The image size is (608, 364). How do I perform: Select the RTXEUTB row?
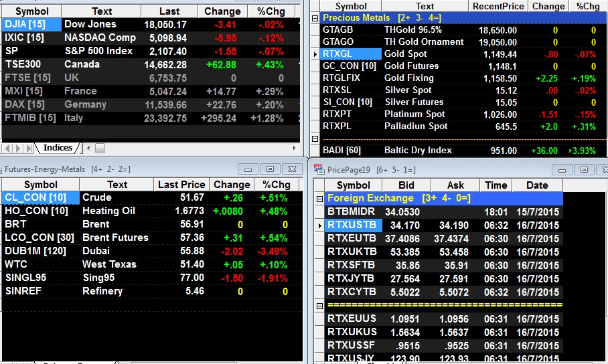click(443, 238)
